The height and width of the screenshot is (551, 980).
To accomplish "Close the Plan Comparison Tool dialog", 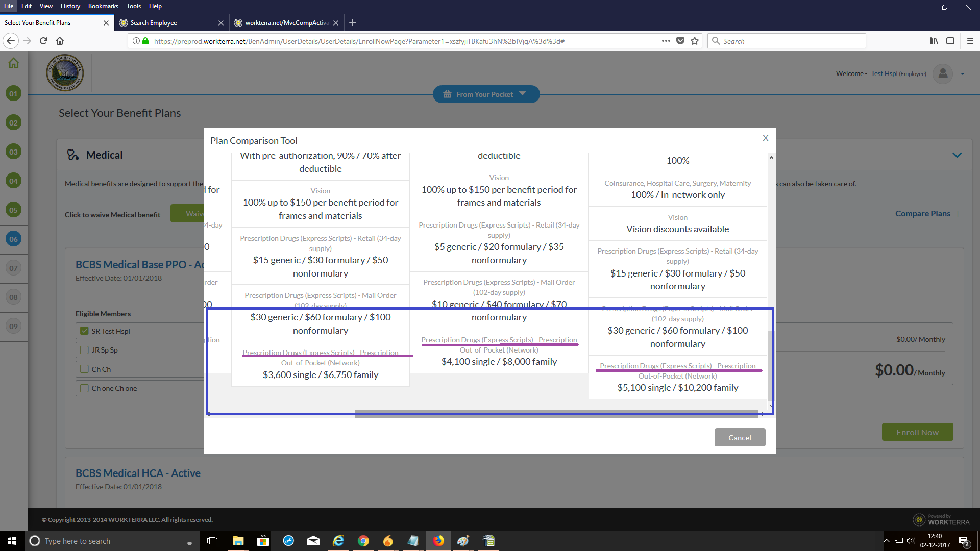I will click(x=766, y=138).
